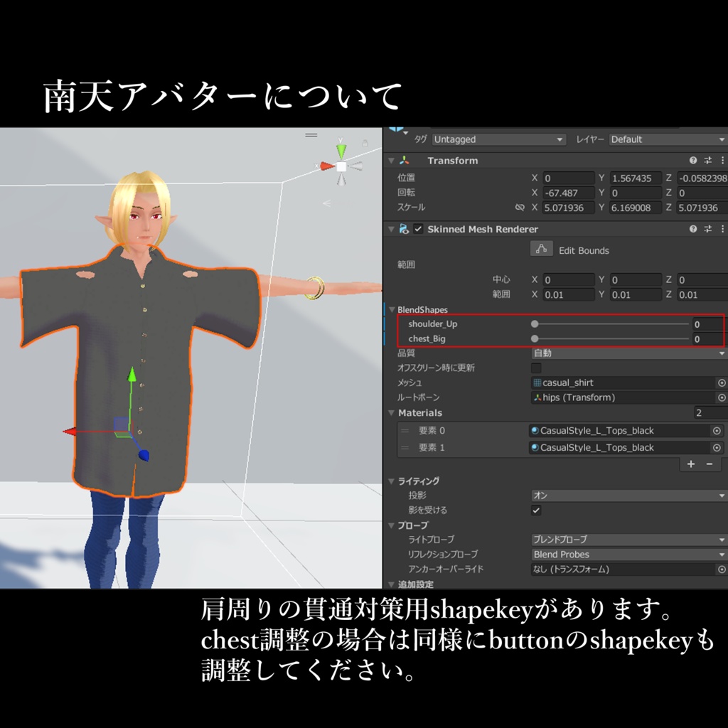Click the scale X field 5.071936
728x728 pixels.
pos(568,208)
